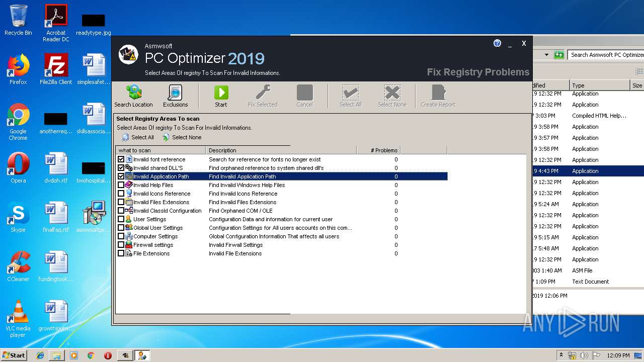Open Acrobat Reader DC desktop icon
644x362 pixels.
(x=56, y=24)
